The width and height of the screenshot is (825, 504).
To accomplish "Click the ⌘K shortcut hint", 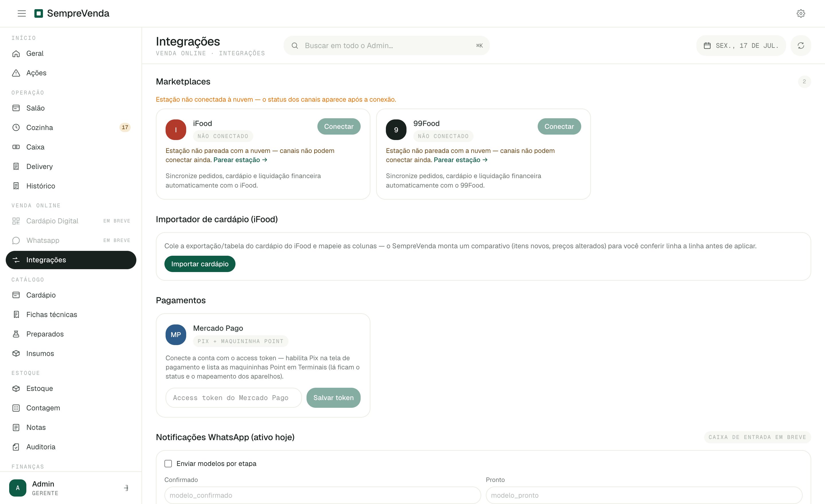I will (479, 46).
